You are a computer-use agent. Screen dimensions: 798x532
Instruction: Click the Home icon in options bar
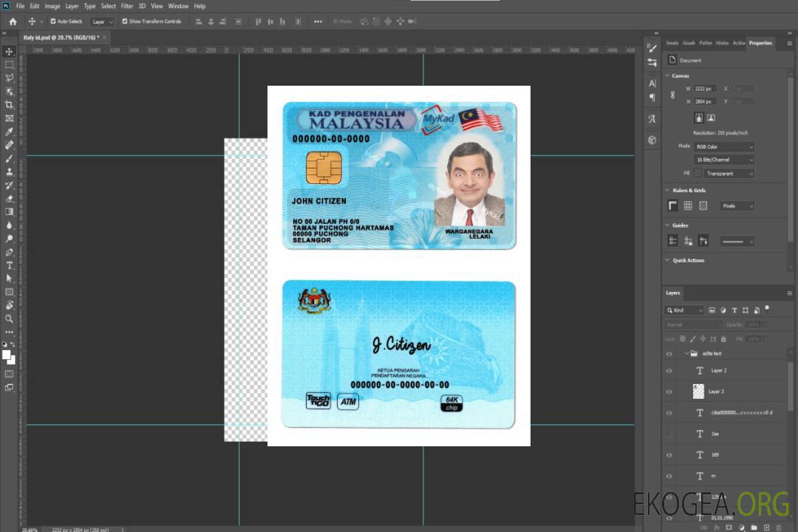[x=13, y=21]
